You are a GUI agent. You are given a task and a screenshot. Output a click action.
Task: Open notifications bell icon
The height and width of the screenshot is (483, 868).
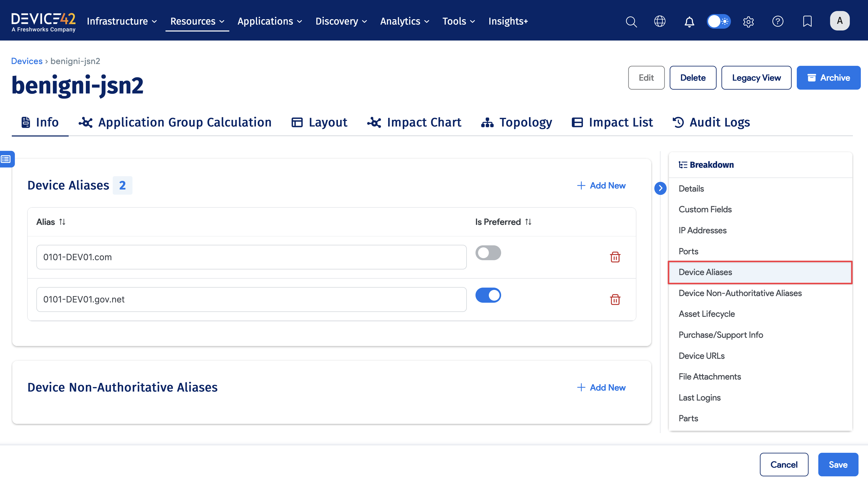coord(689,22)
